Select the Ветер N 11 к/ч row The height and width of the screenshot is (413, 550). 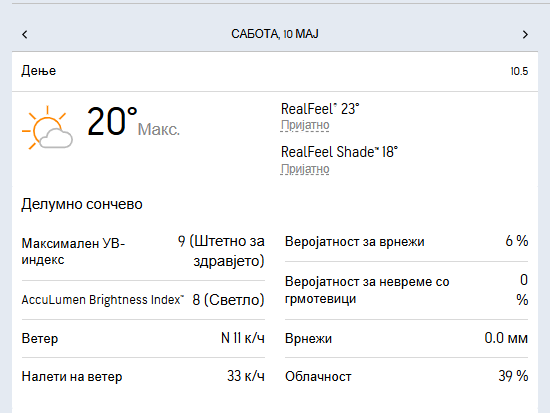(x=143, y=339)
